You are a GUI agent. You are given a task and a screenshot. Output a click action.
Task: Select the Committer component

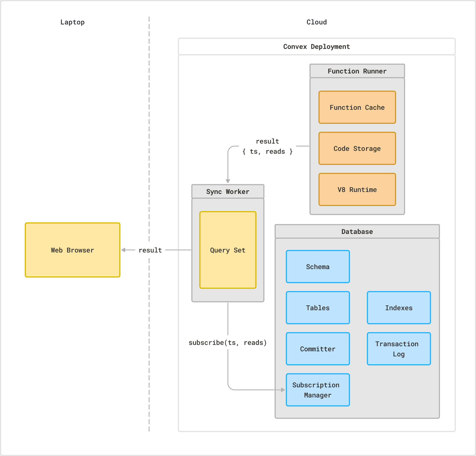tap(317, 348)
